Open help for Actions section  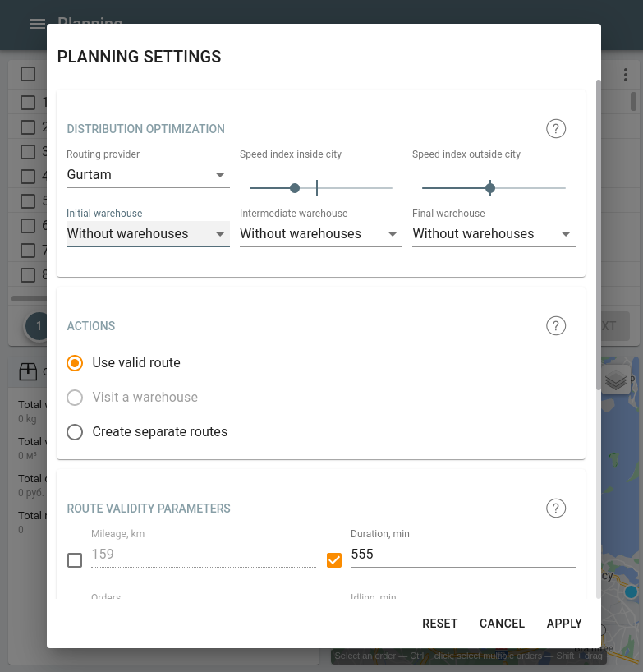tap(556, 326)
